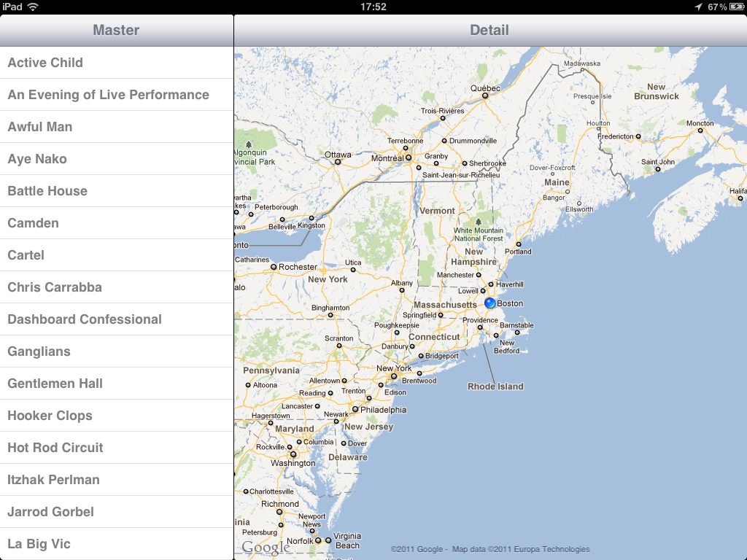Select Active Child in the list
747x560 pixels.
coord(117,63)
